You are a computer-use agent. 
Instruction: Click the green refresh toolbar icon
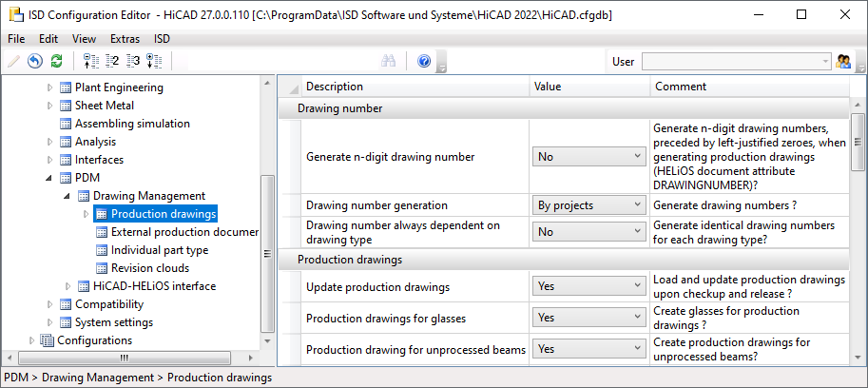pyautogui.click(x=56, y=61)
